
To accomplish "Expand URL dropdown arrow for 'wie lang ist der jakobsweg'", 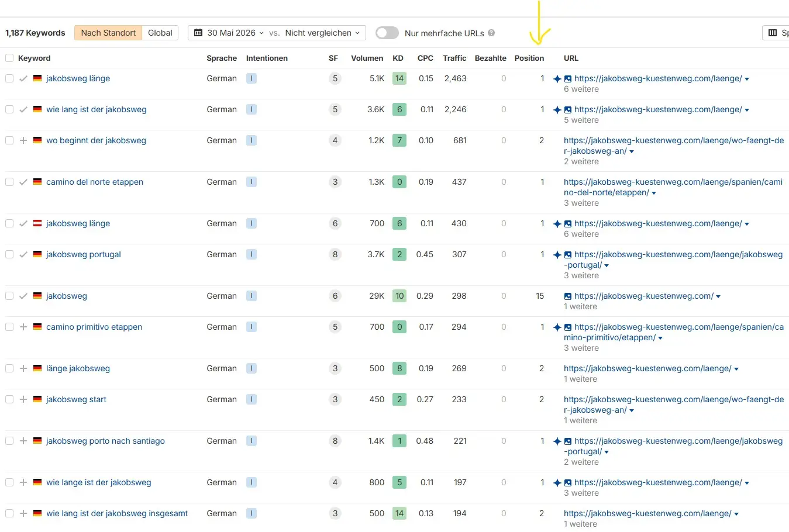I will pyautogui.click(x=747, y=110).
